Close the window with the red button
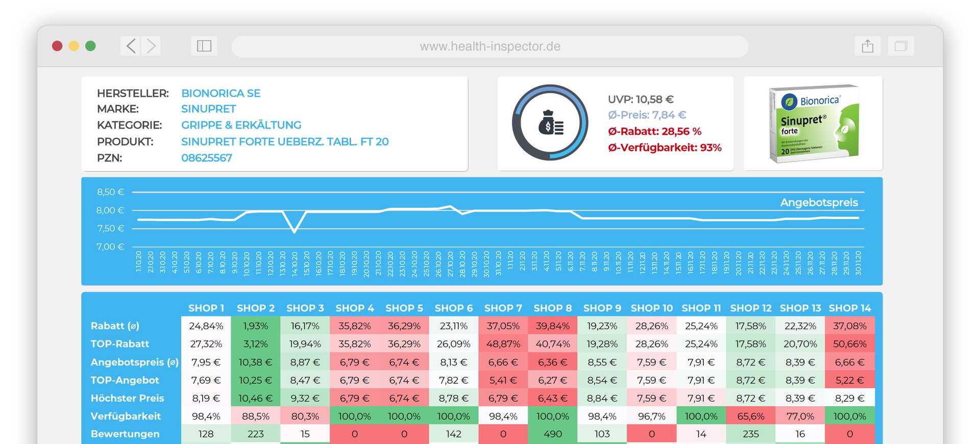The width and height of the screenshot is (980, 444). click(x=57, y=46)
